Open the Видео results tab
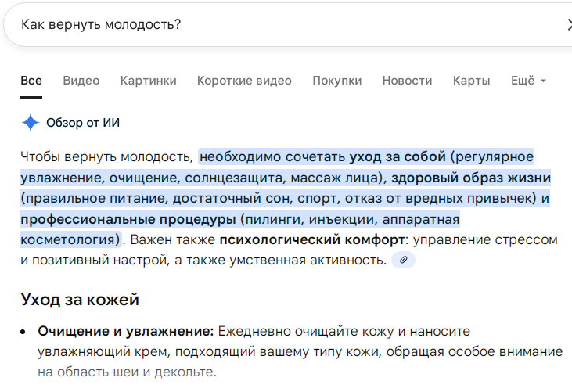 81,81
